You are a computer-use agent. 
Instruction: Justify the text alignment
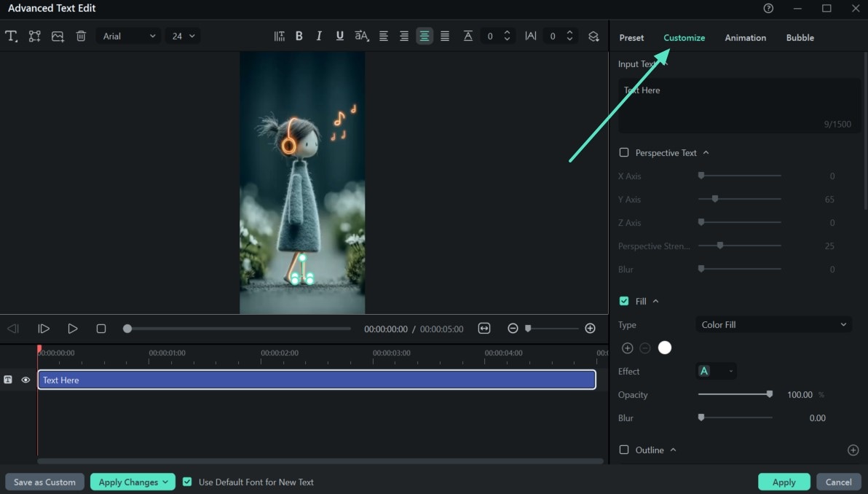click(444, 36)
